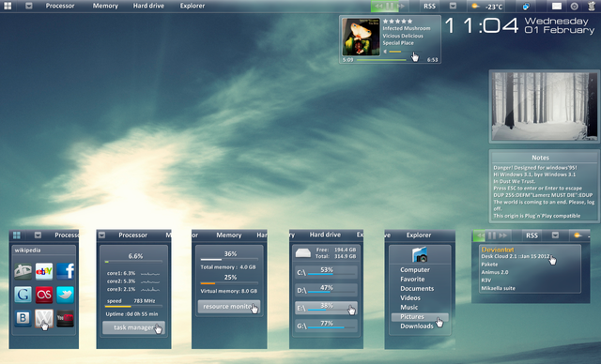Open the red Last.fm shortcut icon
This screenshot has width=601, height=364.
coord(44,295)
